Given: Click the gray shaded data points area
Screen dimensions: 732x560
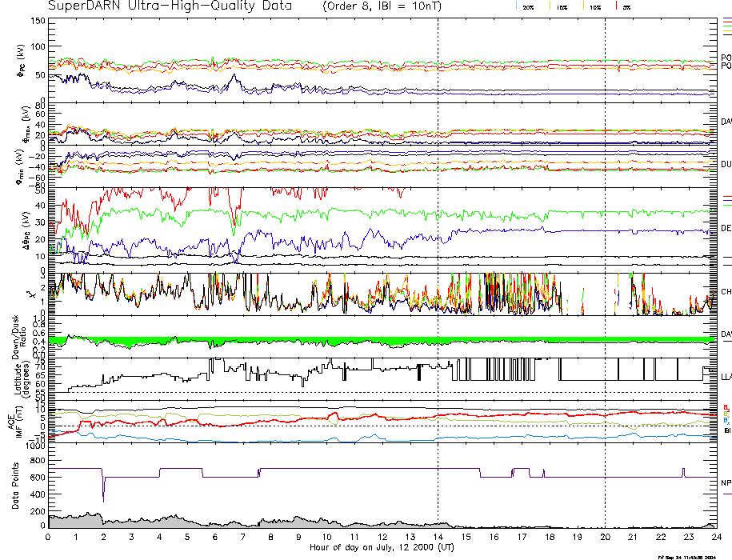Looking at the screenshot, I should tap(80, 522).
